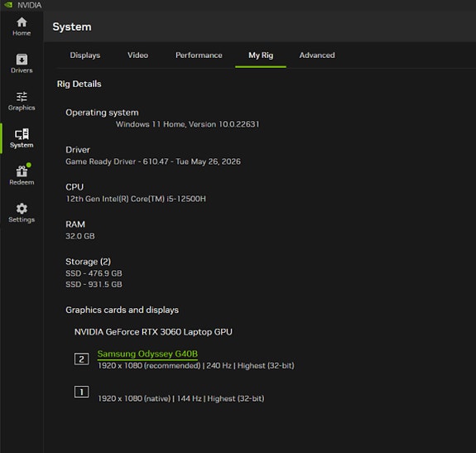476x453 pixels.
Task: Switch to the Displays tab
Action: tap(85, 55)
